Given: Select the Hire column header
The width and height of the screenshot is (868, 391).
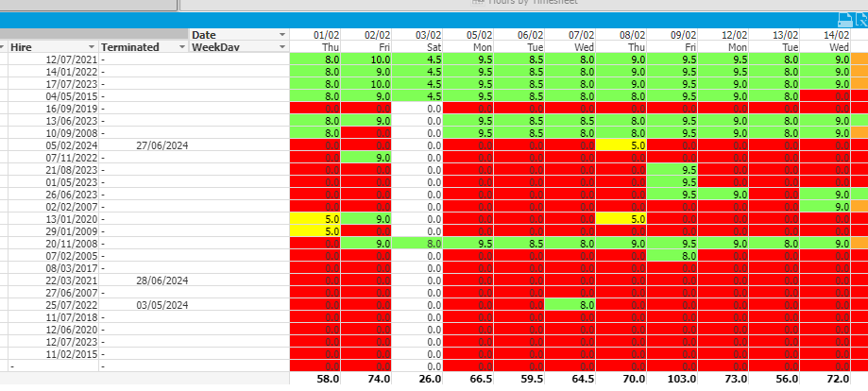Looking at the screenshot, I should [x=54, y=47].
